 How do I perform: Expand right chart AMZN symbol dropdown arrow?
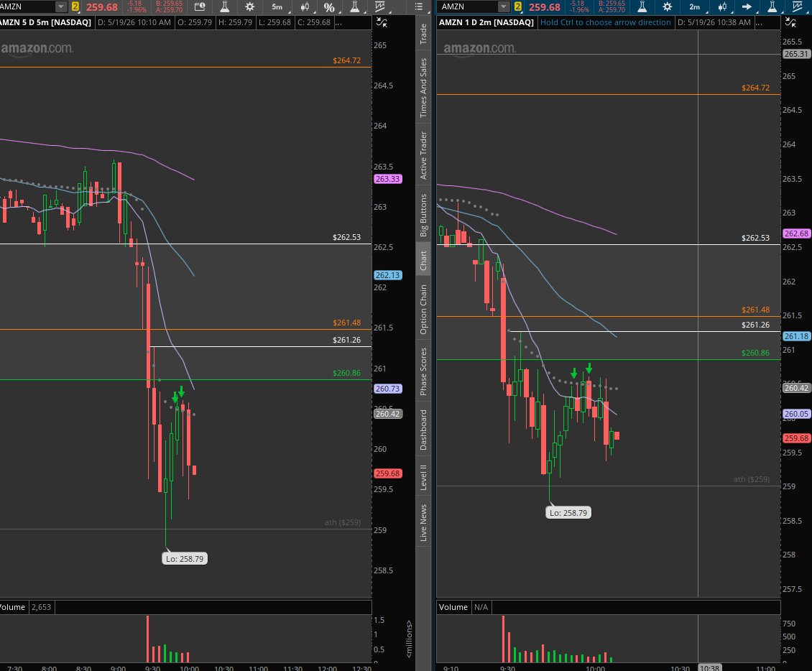coord(503,6)
